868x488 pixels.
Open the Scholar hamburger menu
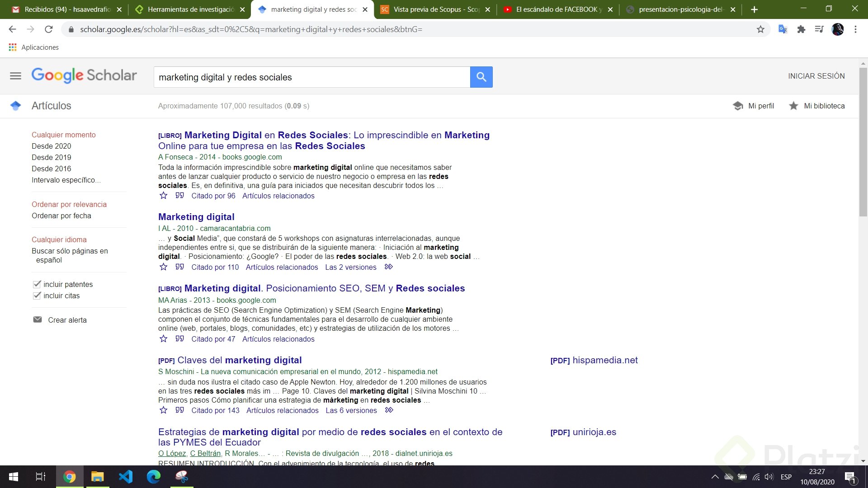click(15, 76)
